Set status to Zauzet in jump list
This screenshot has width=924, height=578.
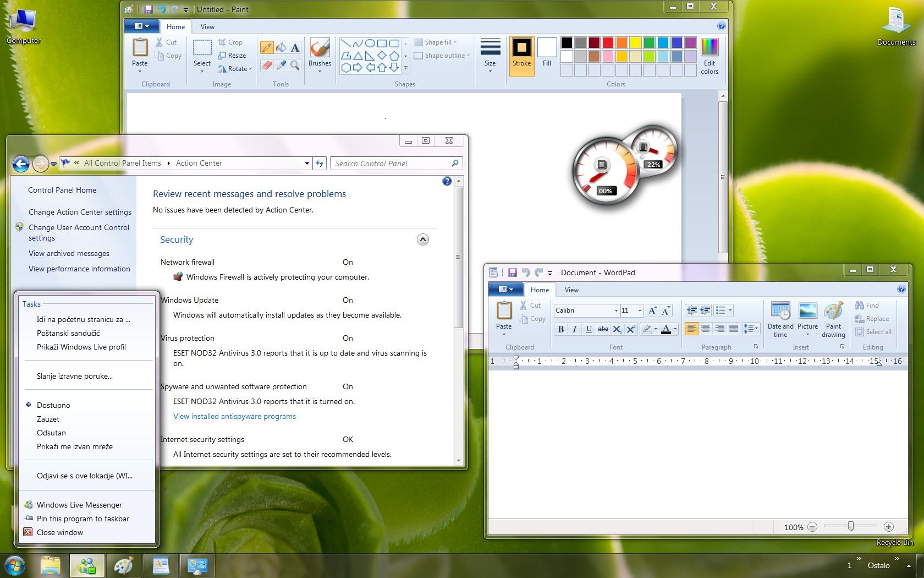coord(48,419)
